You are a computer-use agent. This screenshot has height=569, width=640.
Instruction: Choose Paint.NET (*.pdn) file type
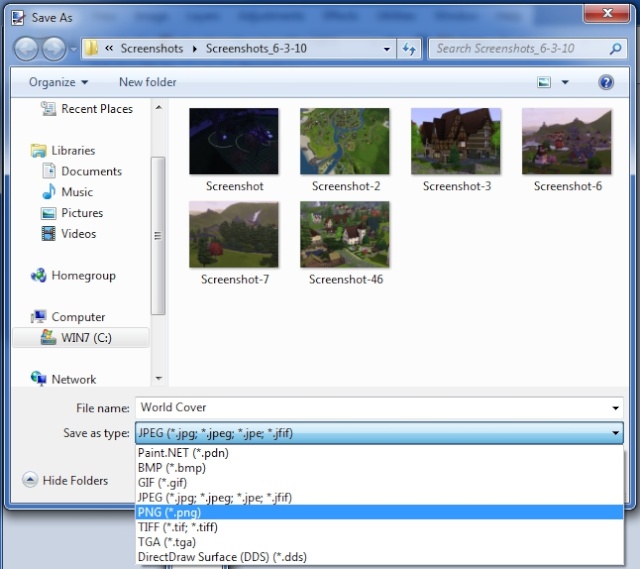point(379,453)
